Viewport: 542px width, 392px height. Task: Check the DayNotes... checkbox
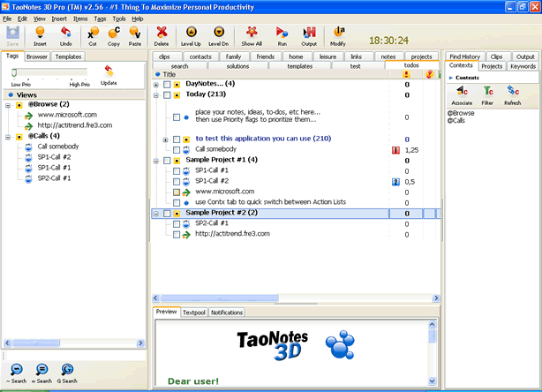coord(167,85)
